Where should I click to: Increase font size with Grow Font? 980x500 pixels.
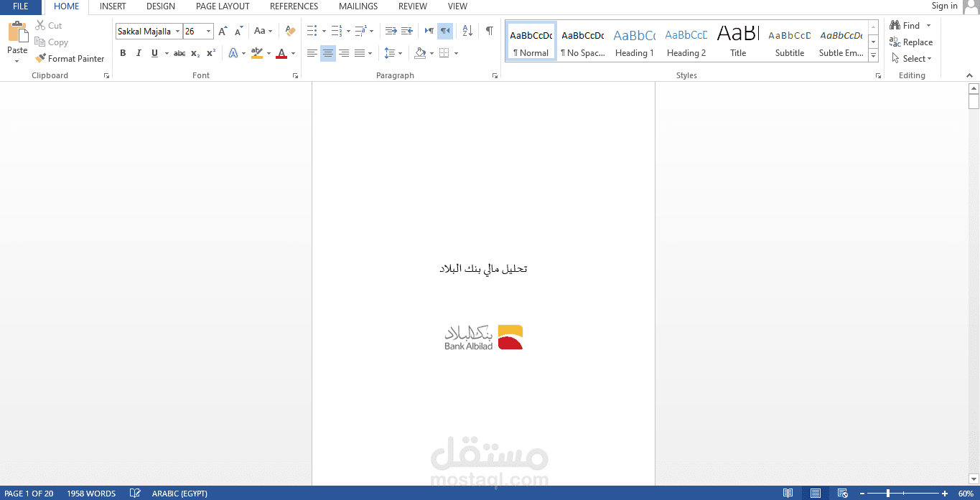click(x=223, y=31)
